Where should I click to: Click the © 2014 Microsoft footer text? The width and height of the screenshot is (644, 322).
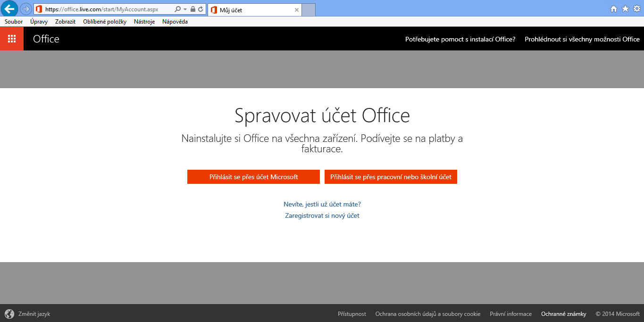(x=618, y=314)
